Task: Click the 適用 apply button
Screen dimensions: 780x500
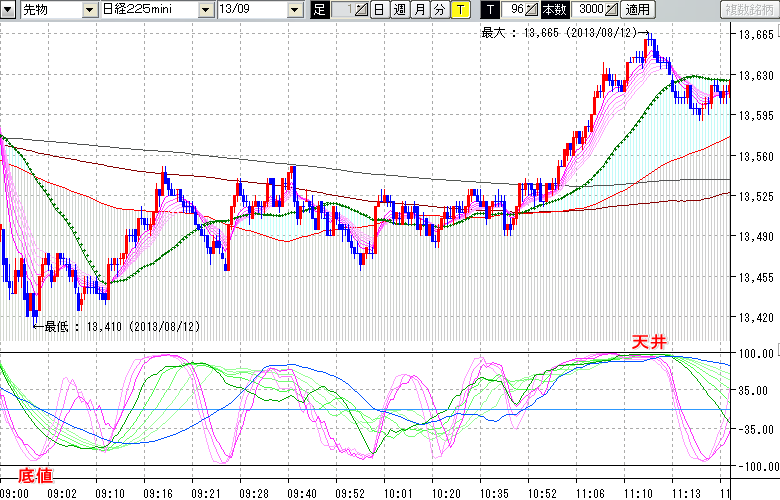Action: coord(637,10)
